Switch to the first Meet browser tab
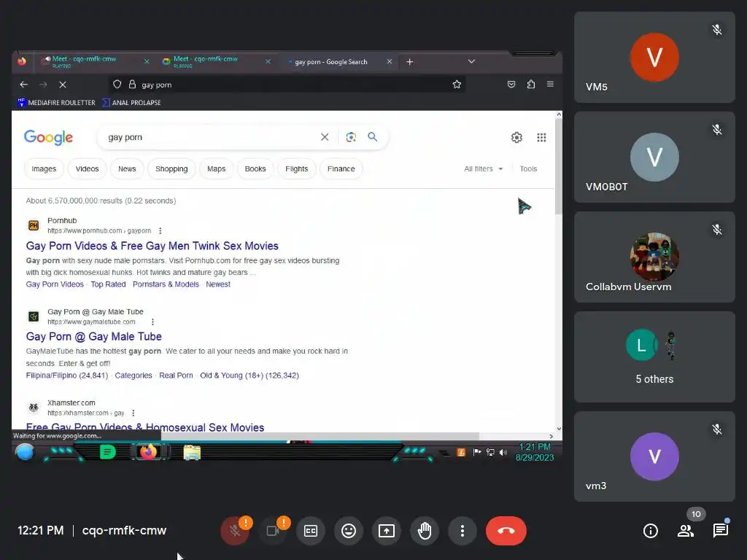747x560 pixels. tap(94, 61)
